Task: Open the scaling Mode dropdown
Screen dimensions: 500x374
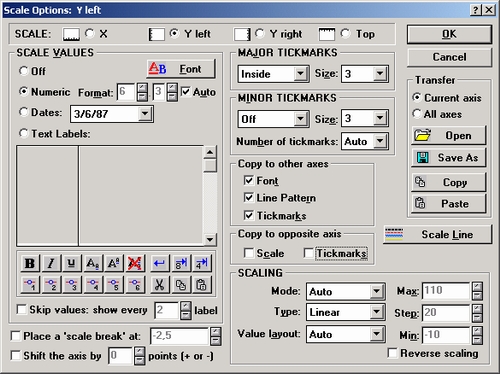Action: click(x=376, y=292)
